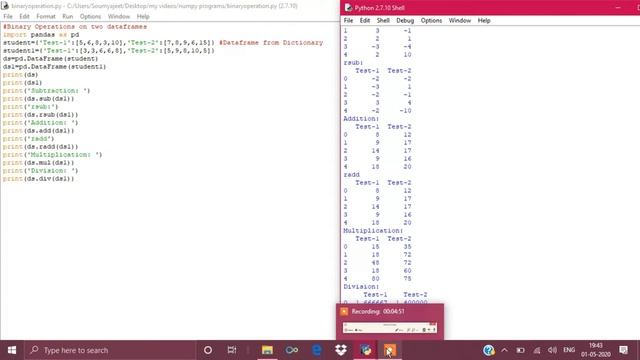Open Task View from the taskbar
640x360 pixels.
(x=232, y=350)
